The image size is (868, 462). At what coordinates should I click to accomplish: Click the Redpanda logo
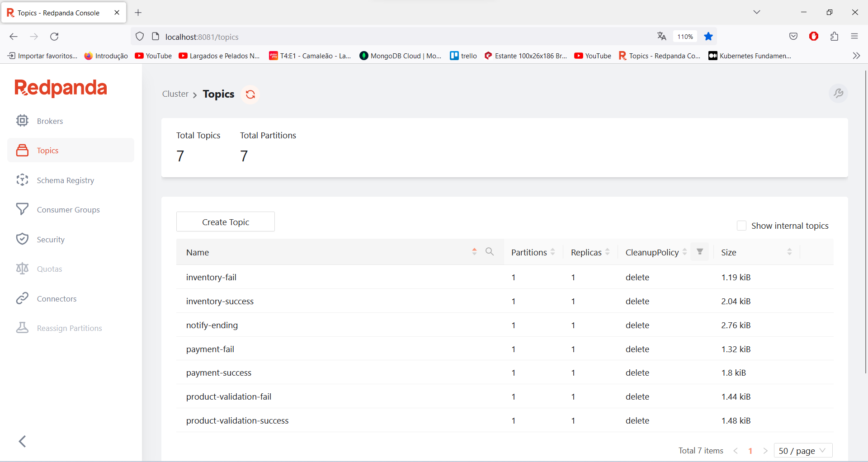61,88
